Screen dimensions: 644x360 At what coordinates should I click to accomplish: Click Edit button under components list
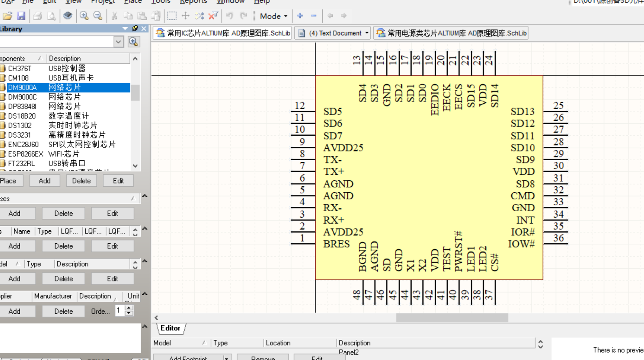click(118, 181)
